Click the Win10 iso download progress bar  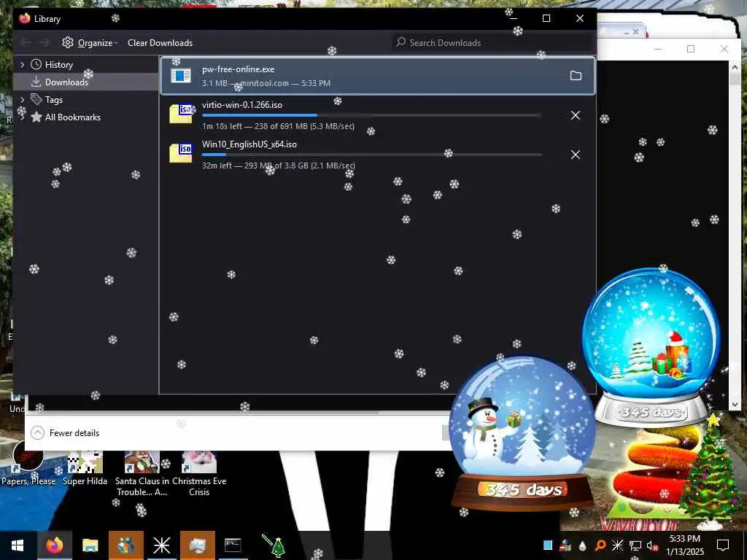pos(371,155)
